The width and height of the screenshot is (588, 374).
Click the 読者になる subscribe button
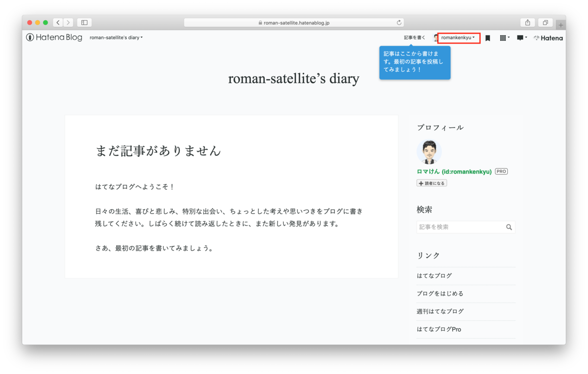point(432,183)
